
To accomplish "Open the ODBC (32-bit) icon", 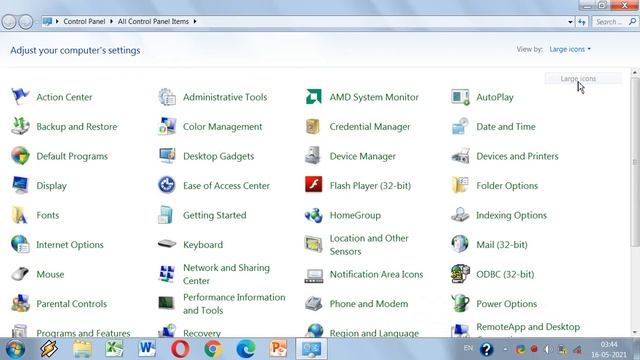I will pyautogui.click(x=460, y=274).
